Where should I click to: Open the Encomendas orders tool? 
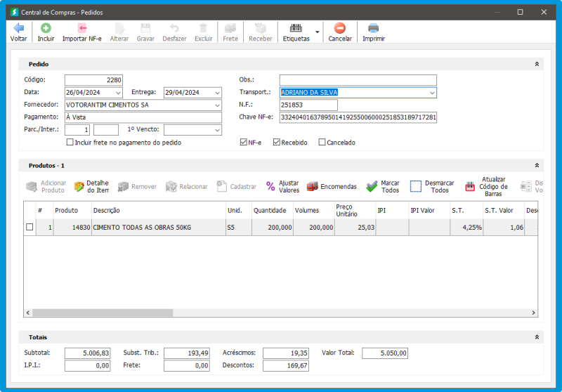313,186
